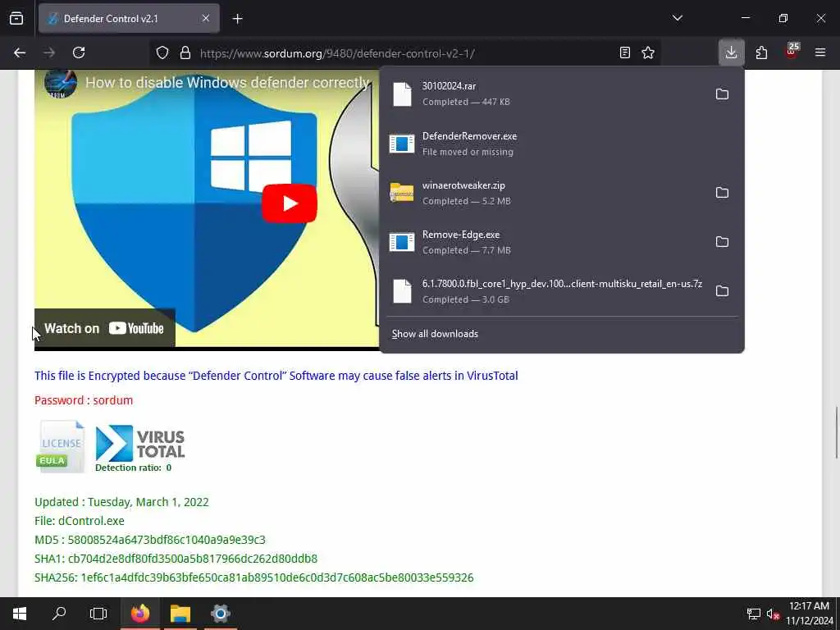This screenshot has height=630, width=840.
Task: Show winaerotweaker.zip in its folder
Action: tap(722, 192)
